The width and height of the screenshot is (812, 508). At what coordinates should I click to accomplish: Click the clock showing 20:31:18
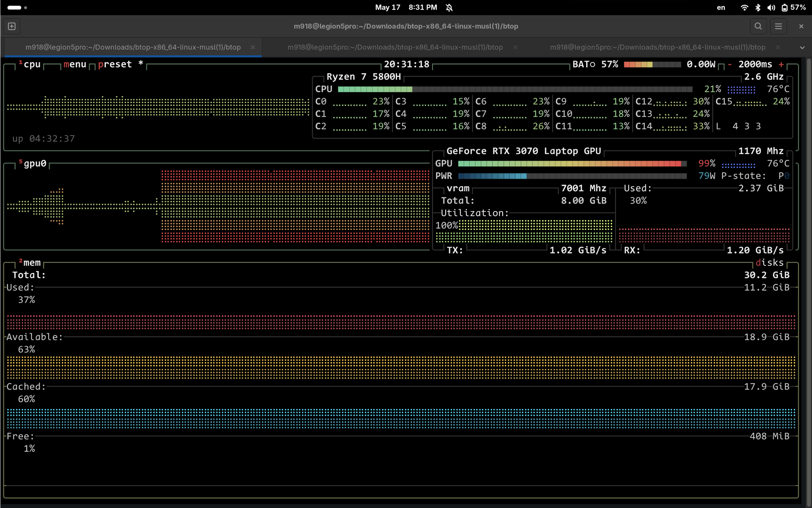click(x=406, y=65)
